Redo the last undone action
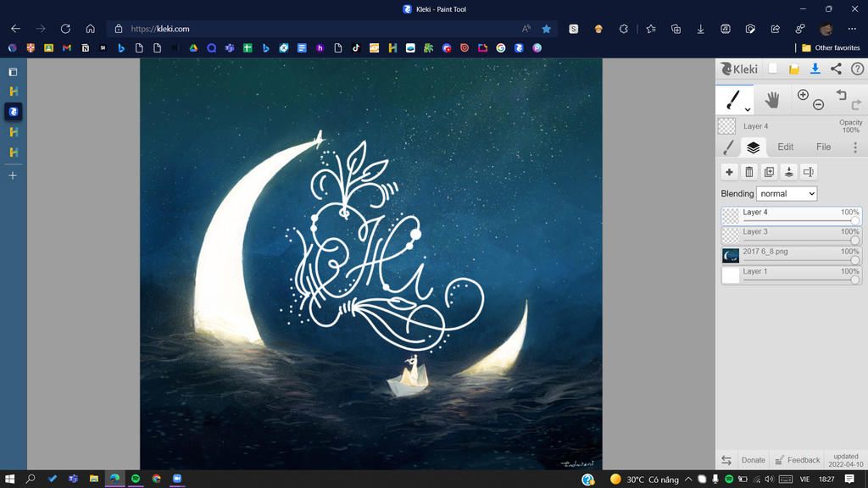This screenshot has height=488, width=868. 856,104
